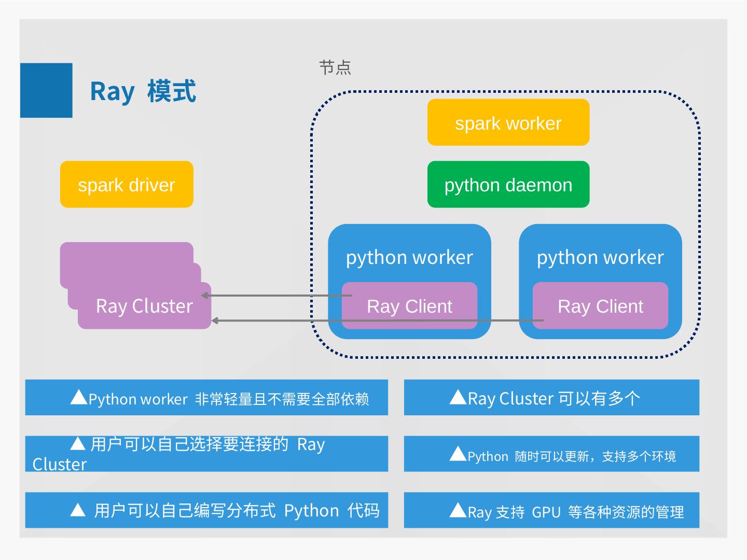Image resolution: width=747 pixels, height=560 pixels.
Task: Select the green python daemon box
Action: coord(508,185)
